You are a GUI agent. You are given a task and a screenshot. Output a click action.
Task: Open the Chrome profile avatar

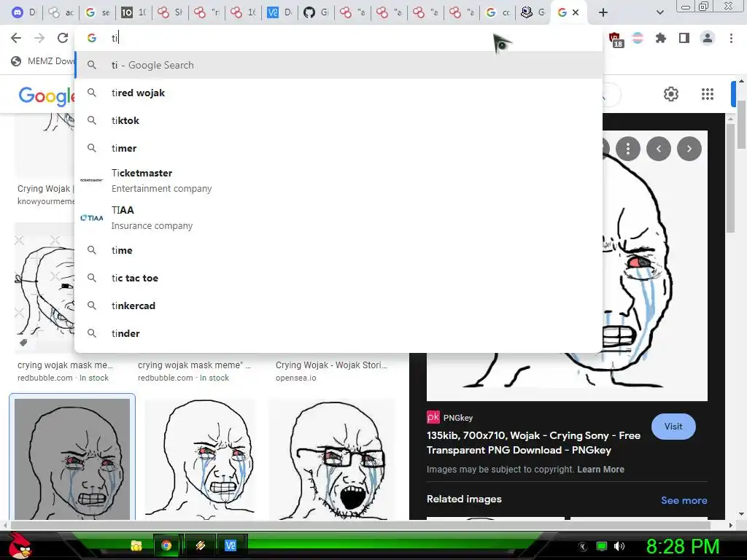click(708, 38)
